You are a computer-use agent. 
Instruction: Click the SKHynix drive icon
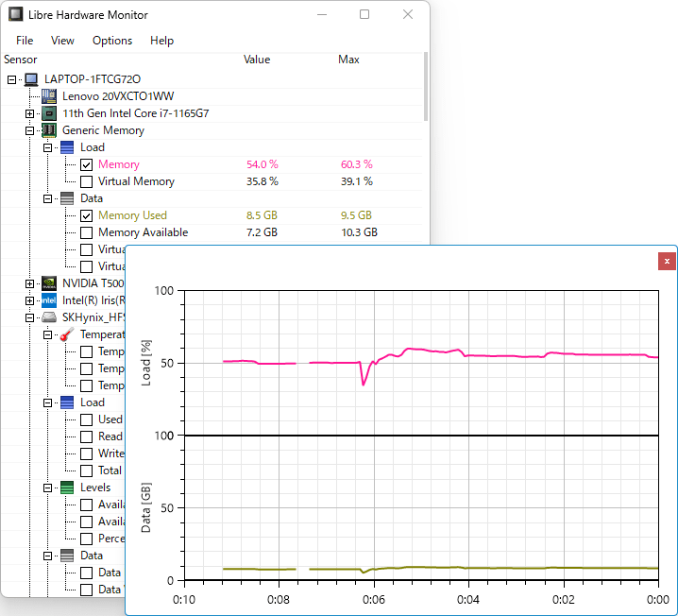49,317
